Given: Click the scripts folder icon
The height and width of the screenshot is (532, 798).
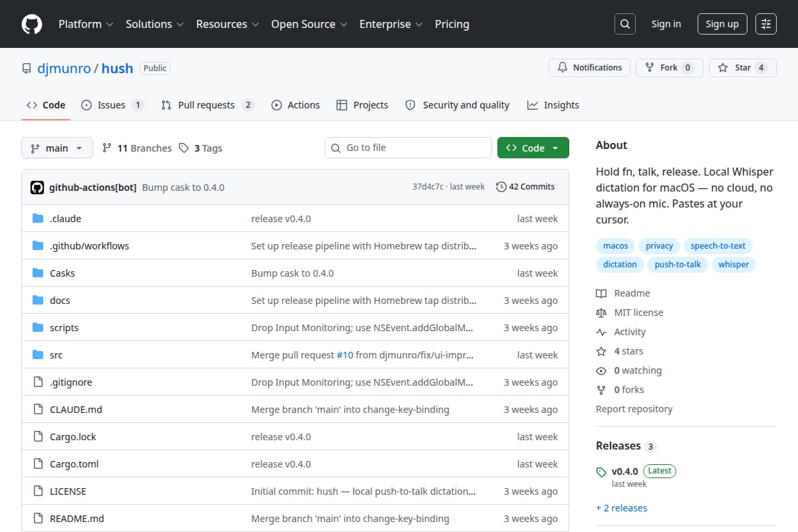Looking at the screenshot, I should click(38, 328).
